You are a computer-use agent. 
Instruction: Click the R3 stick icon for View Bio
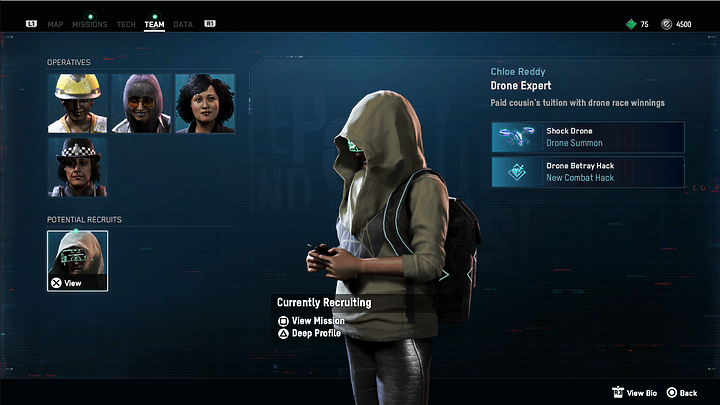pos(618,392)
